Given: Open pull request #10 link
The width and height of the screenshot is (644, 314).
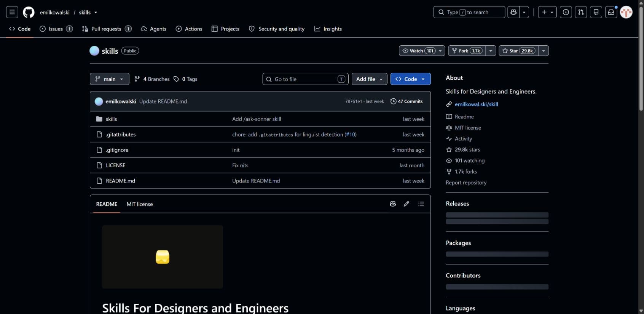Looking at the screenshot, I should point(351,135).
